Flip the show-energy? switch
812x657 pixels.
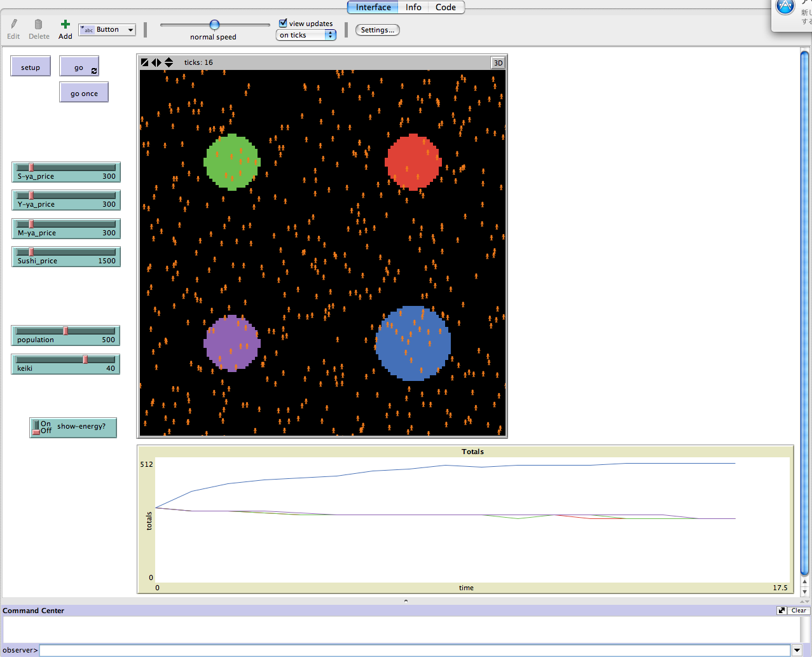pos(73,427)
